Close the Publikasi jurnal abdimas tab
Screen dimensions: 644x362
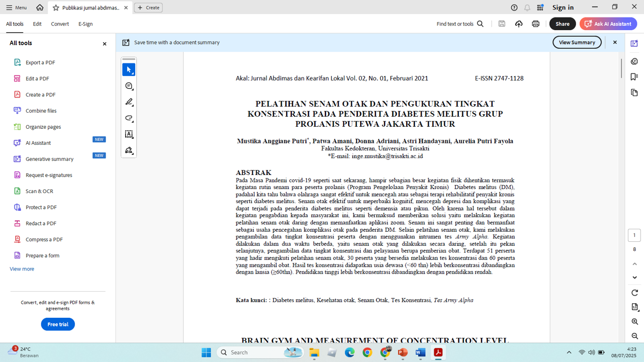pos(126,8)
